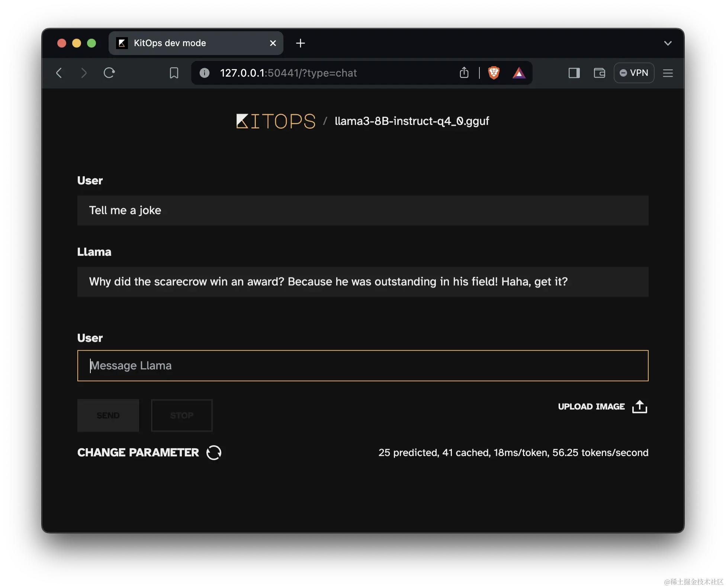The width and height of the screenshot is (726, 588).
Task: Bookmark this page with bookmark icon
Action: pyautogui.click(x=174, y=73)
